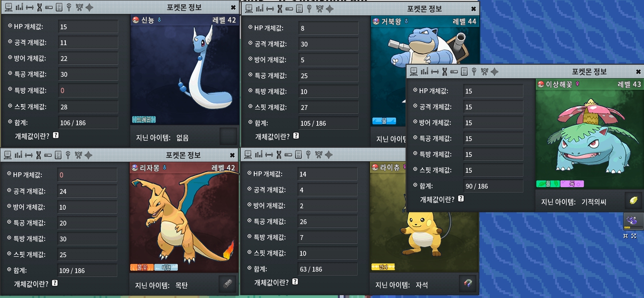Click the 드래곤 type badge of 신뇽
This screenshot has width=644, height=298.
(x=144, y=119)
